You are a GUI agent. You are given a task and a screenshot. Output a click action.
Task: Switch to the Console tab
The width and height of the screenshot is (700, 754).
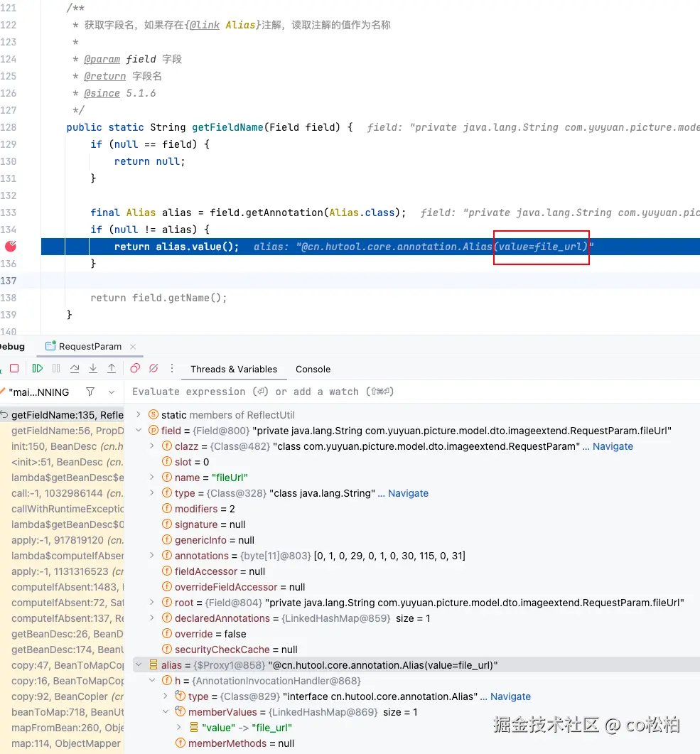pyautogui.click(x=313, y=369)
